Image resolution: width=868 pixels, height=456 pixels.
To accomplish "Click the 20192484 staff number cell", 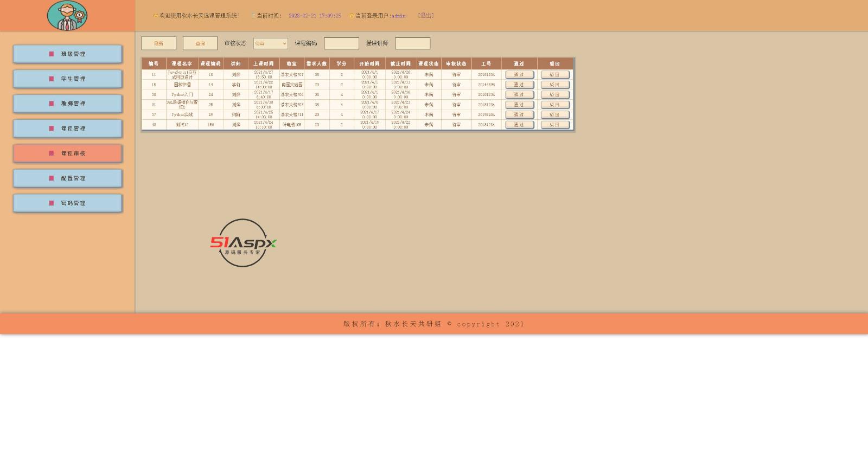I will 487,115.
